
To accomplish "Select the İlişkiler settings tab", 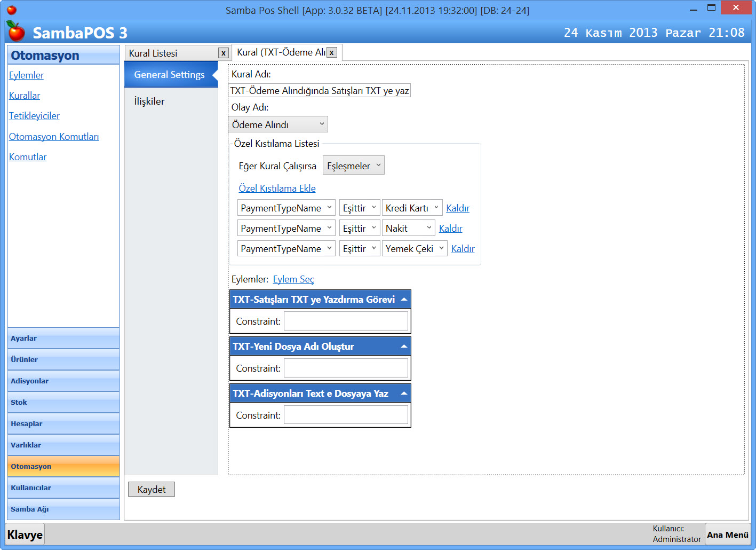I will [149, 101].
